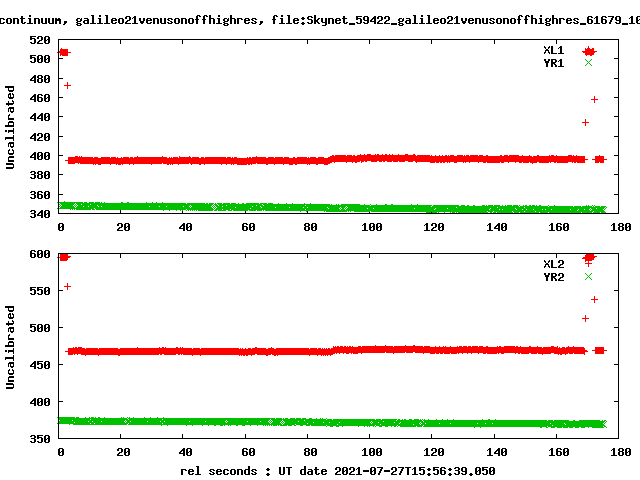Click the 400 tick label on top plot

click(x=40, y=156)
